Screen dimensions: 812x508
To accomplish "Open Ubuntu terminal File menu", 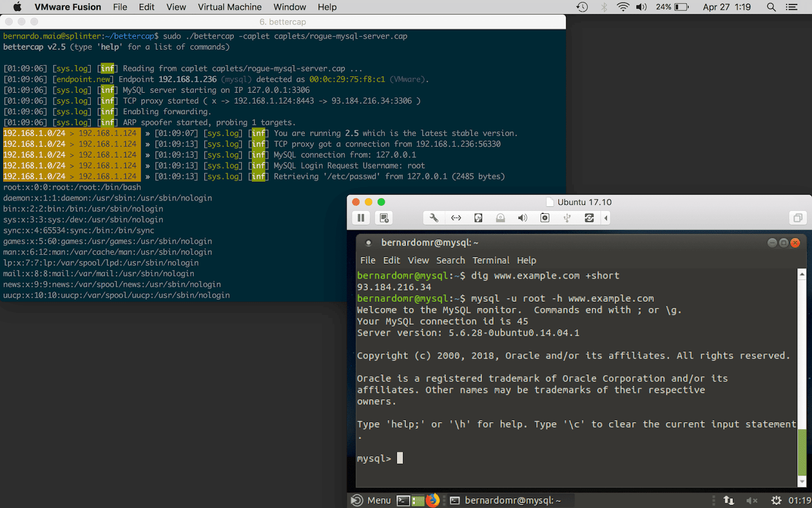I will point(368,260).
